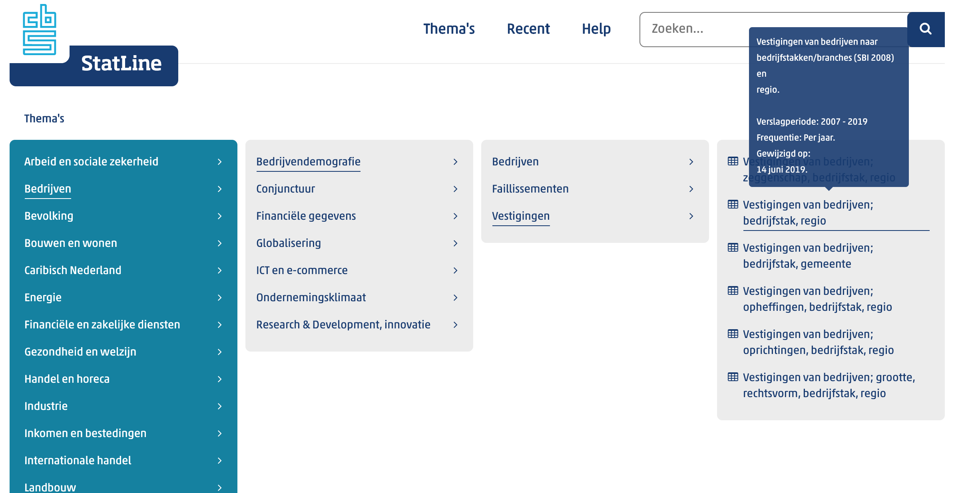Click table icon beside 'oprichtingen, bedrijfstak, regio'
Viewport: 980px width, 493px height.
point(733,334)
